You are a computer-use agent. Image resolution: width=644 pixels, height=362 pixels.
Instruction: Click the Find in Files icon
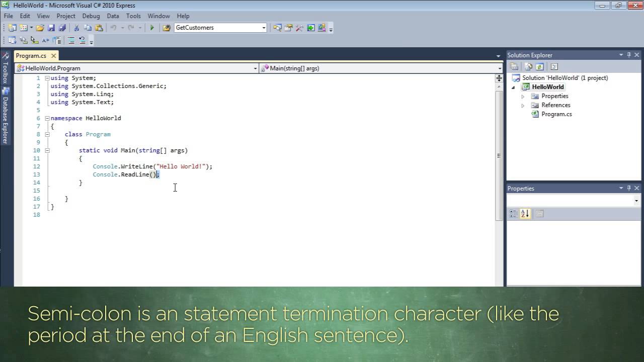(x=167, y=28)
